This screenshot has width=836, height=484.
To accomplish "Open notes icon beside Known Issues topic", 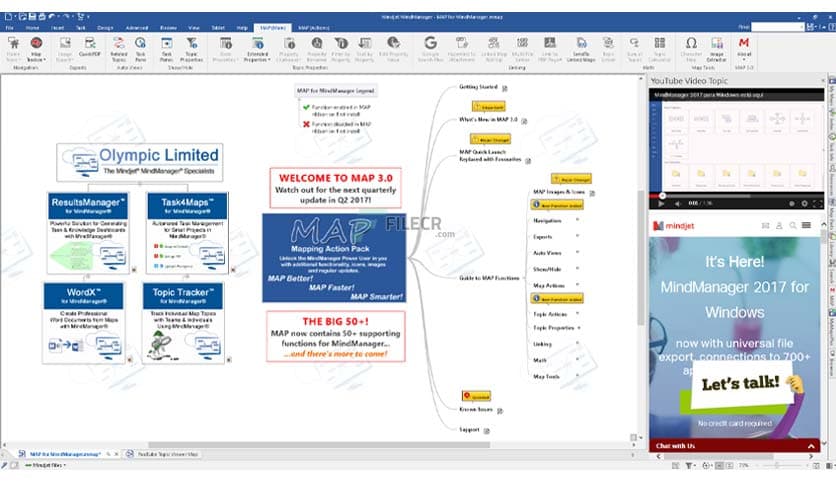I will [500, 410].
